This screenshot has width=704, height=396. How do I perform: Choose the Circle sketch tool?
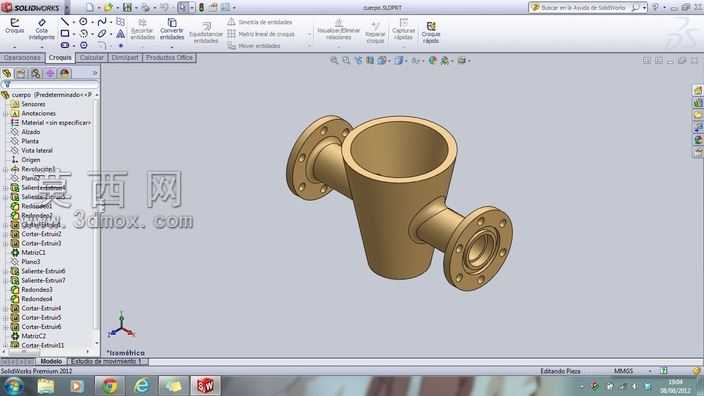pyautogui.click(x=84, y=22)
